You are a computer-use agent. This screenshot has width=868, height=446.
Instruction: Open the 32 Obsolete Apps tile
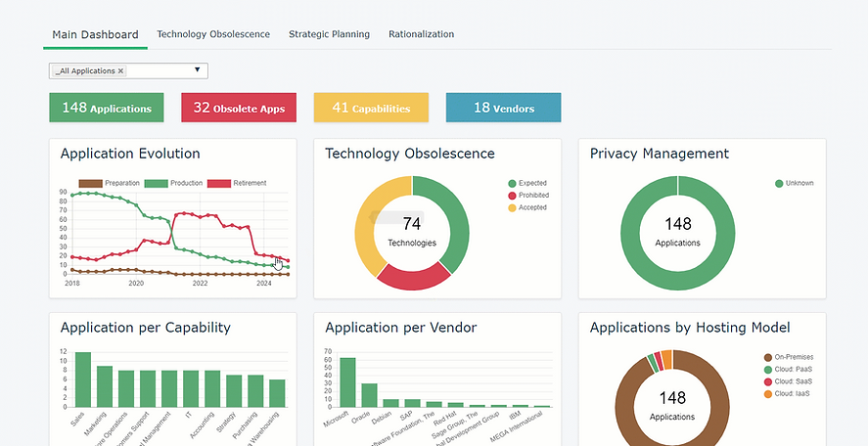coord(239,108)
